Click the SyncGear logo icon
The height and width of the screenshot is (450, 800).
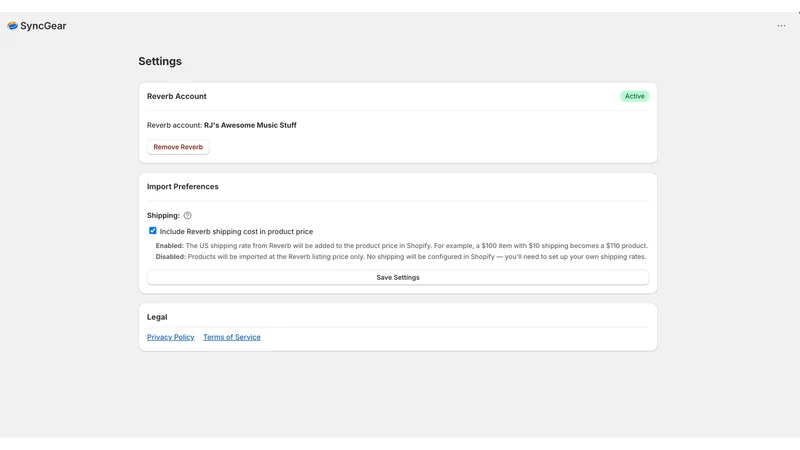pos(12,26)
